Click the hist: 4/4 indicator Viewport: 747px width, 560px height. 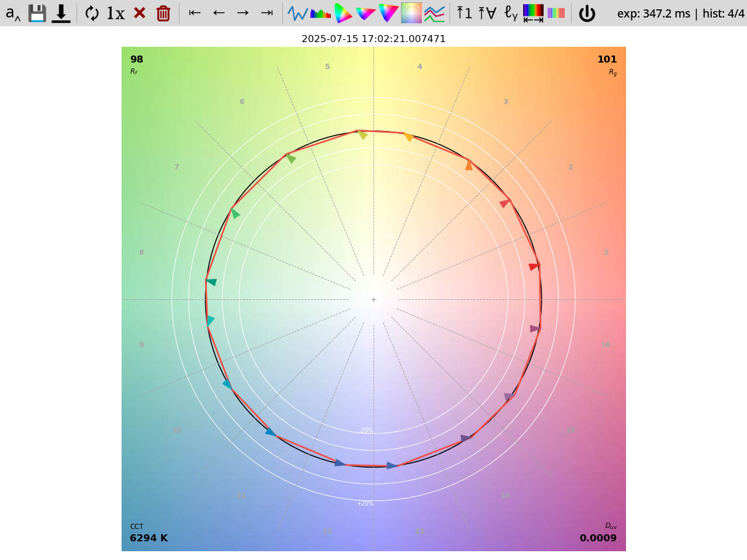(723, 13)
